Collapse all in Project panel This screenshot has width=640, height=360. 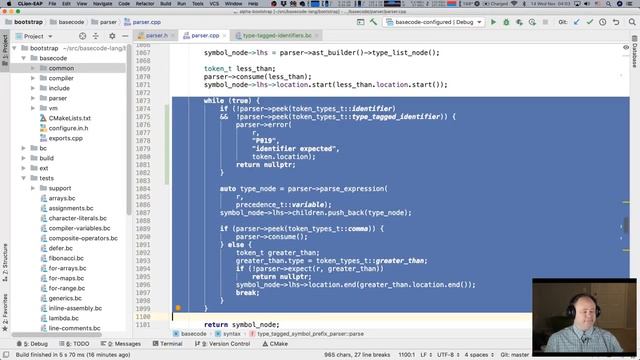96,36
